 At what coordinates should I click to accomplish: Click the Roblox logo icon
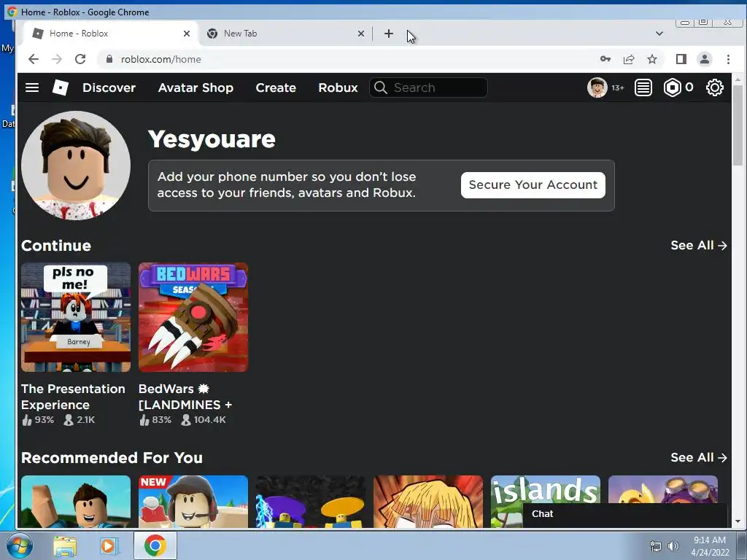click(x=61, y=87)
